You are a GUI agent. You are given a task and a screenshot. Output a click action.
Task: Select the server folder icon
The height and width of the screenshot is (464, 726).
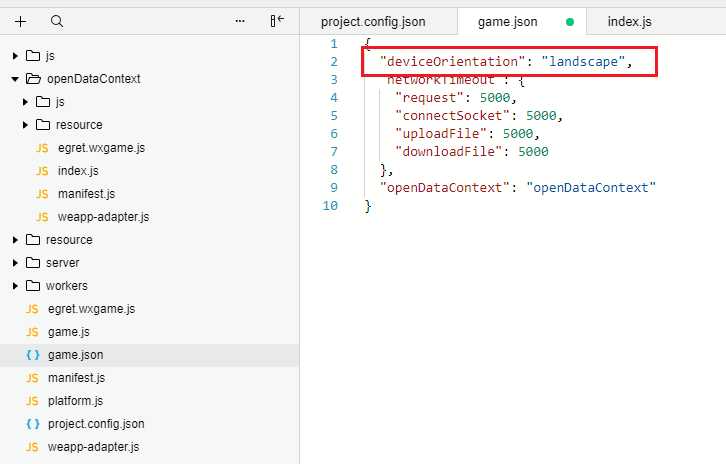(33, 263)
